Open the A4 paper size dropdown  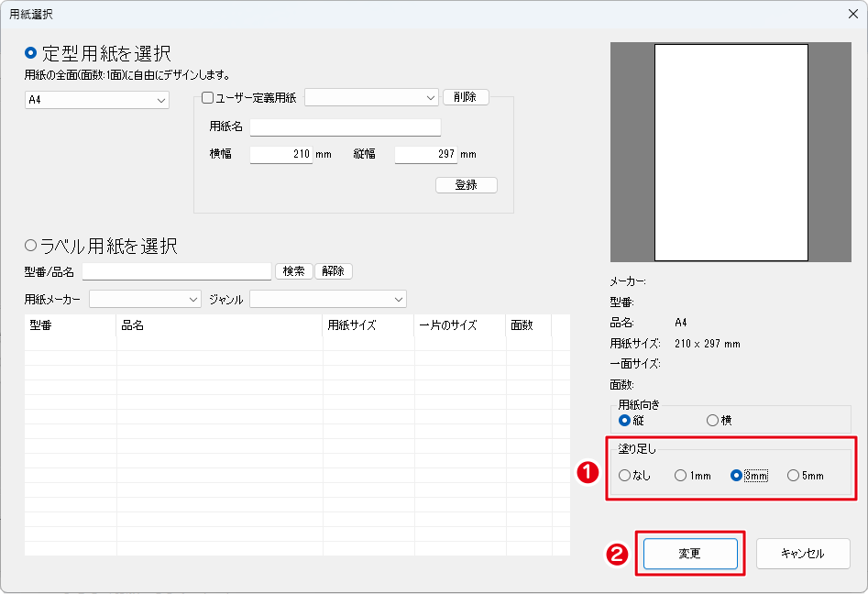[96, 100]
